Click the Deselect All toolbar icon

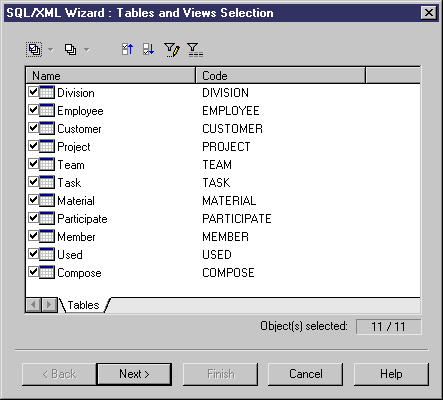(70, 50)
